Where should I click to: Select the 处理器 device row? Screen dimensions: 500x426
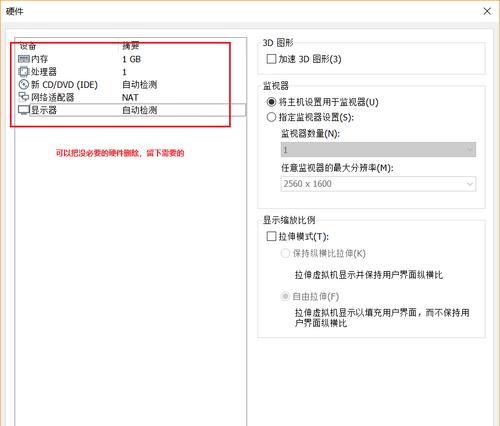132,72
